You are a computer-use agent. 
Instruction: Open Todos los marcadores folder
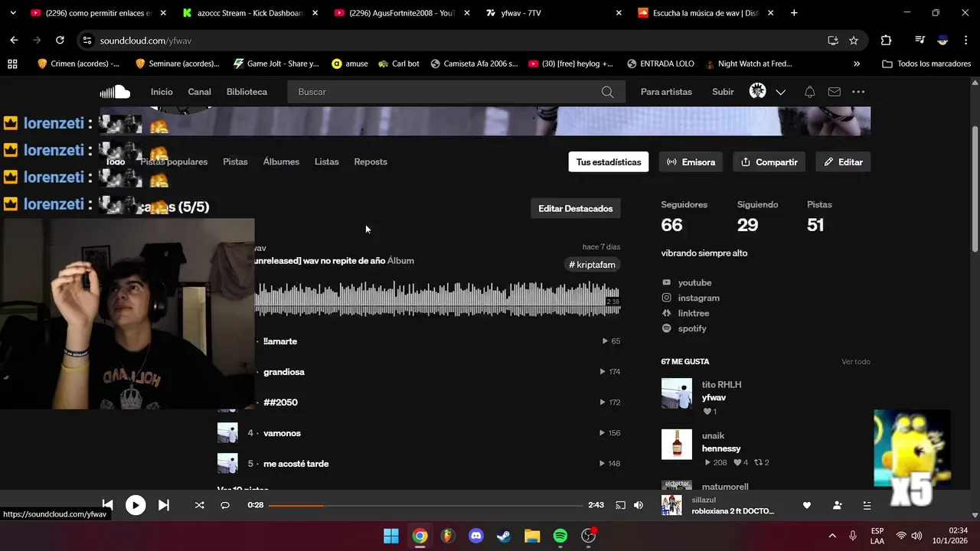(x=926, y=64)
